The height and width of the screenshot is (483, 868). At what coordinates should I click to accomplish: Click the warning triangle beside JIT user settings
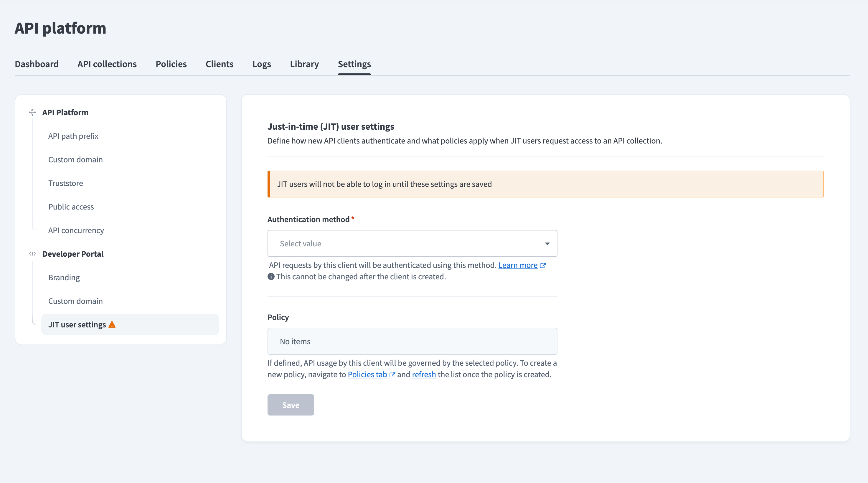point(112,324)
